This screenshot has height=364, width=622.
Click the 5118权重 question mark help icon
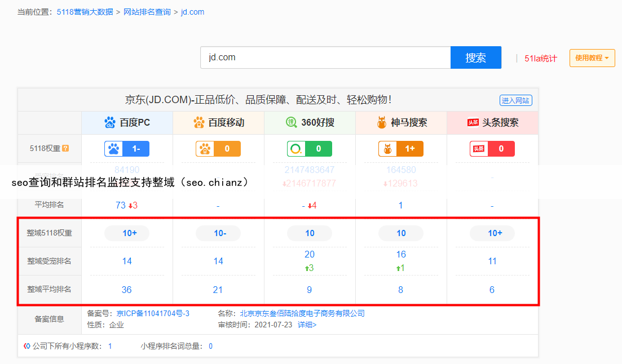tap(65, 149)
